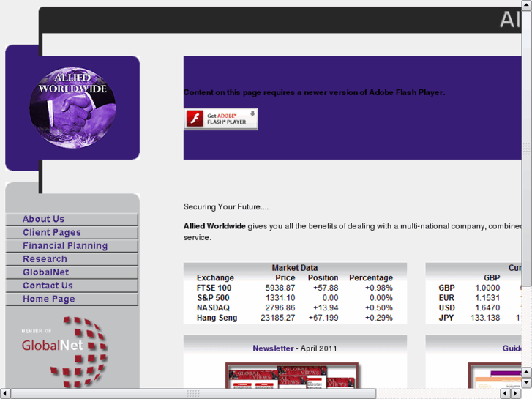Screen dimensions: 532x399
Task: Open the Contact Us page
Action: [72, 286]
